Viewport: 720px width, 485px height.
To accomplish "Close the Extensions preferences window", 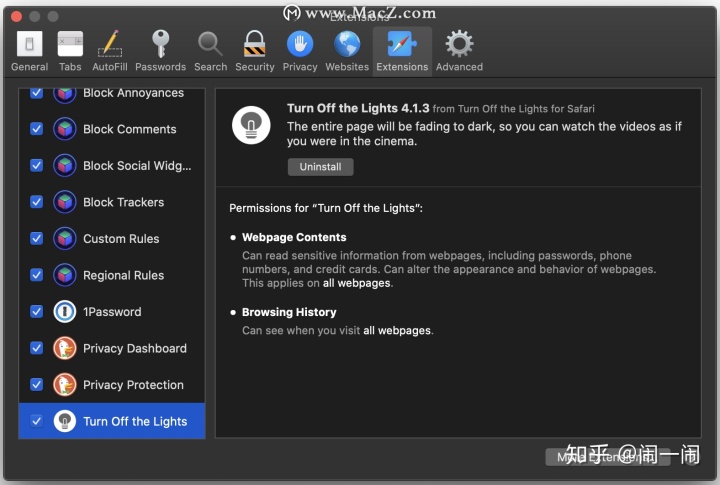I will coord(17,17).
